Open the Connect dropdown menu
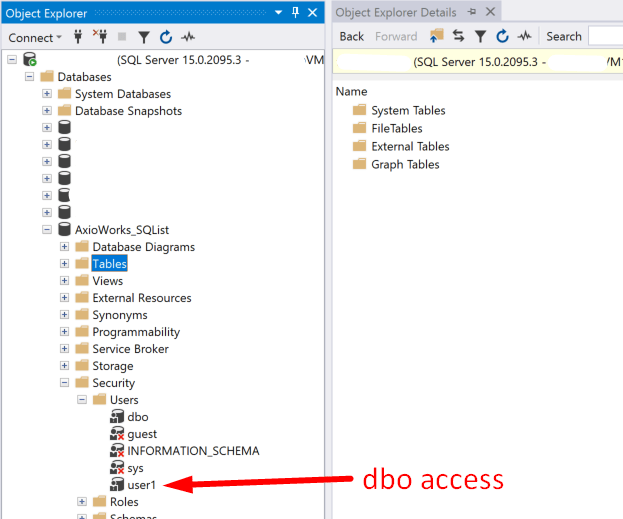623x519 pixels. pyautogui.click(x=35, y=38)
